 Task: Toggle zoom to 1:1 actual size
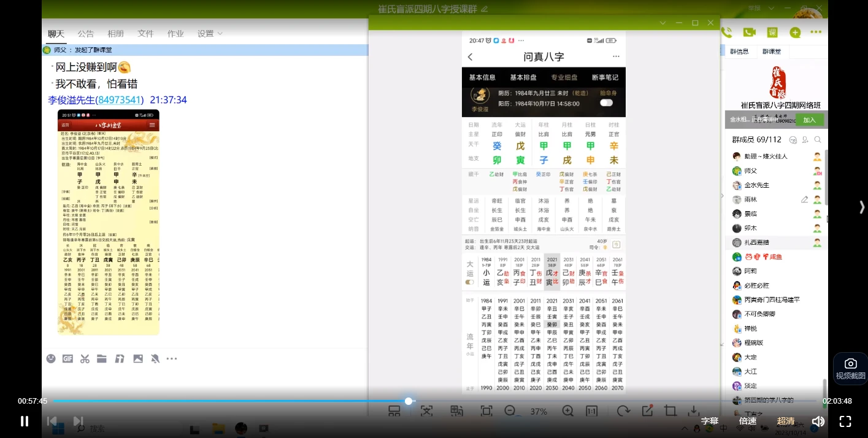591,411
